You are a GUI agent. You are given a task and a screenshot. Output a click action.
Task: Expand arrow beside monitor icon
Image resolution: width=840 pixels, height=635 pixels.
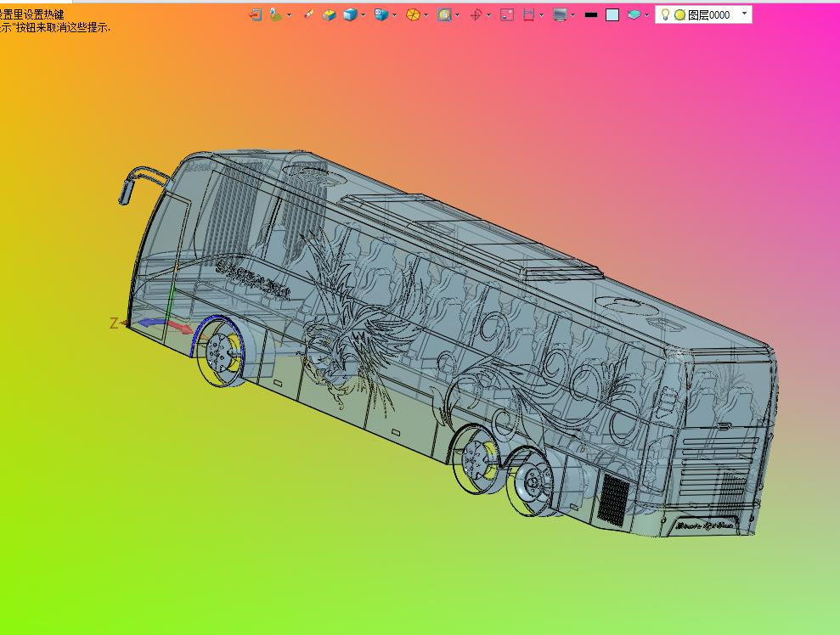(573, 15)
